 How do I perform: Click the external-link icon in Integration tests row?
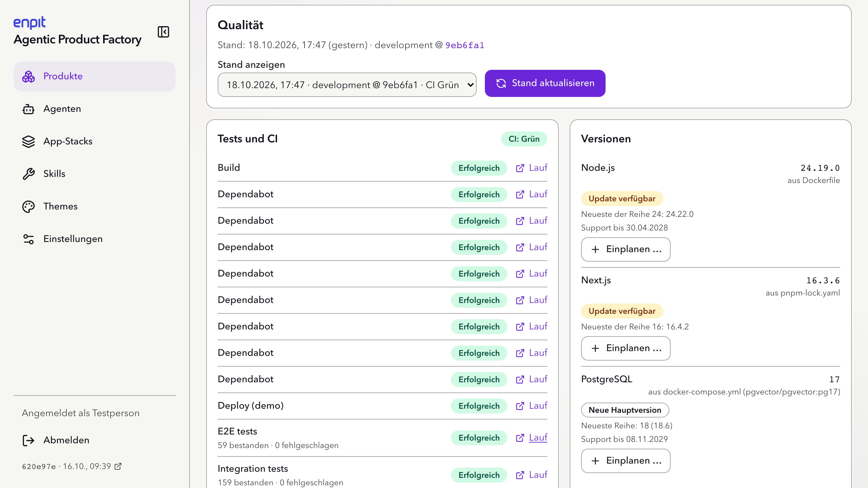(520, 475)
